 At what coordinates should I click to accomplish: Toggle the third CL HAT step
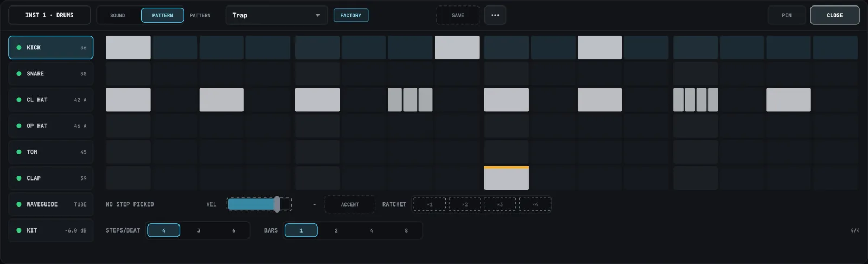coord(221,100)
